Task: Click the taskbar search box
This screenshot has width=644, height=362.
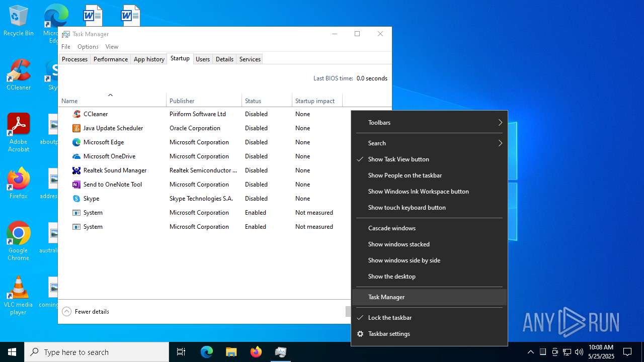Action: coord(97,352)
